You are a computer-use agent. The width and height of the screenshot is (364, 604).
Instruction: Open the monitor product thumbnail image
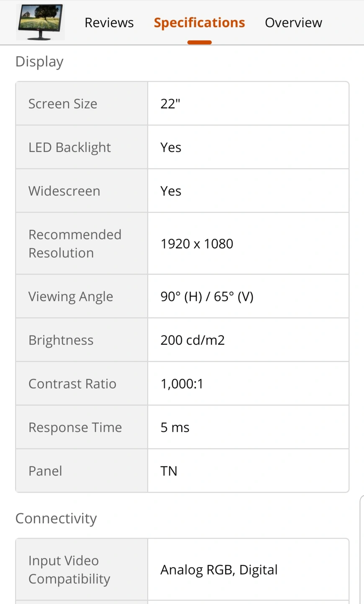pyautogui.click(x=40, y=22)
